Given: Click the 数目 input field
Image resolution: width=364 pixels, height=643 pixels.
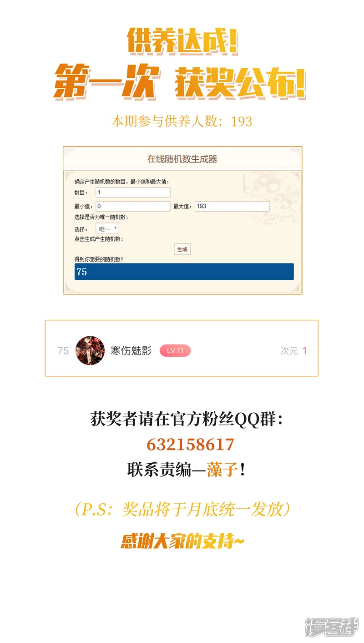Looking at the screenshot, I should click(133, 192).
